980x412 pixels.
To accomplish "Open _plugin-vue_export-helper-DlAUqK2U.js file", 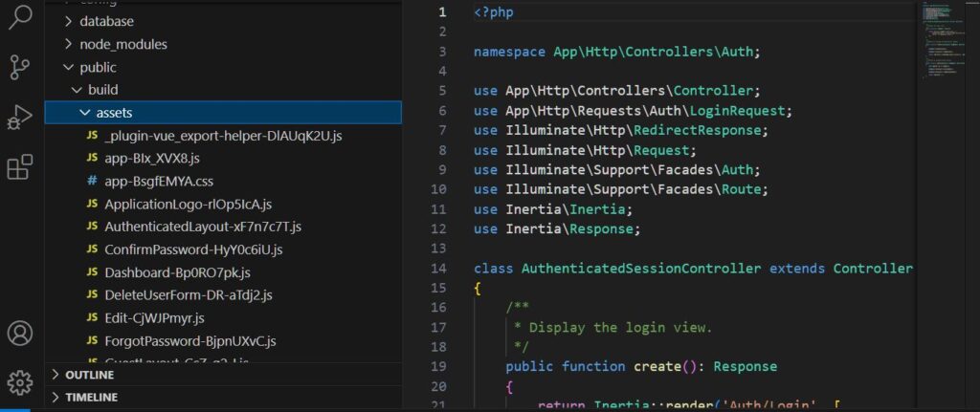I will point(223,136).
